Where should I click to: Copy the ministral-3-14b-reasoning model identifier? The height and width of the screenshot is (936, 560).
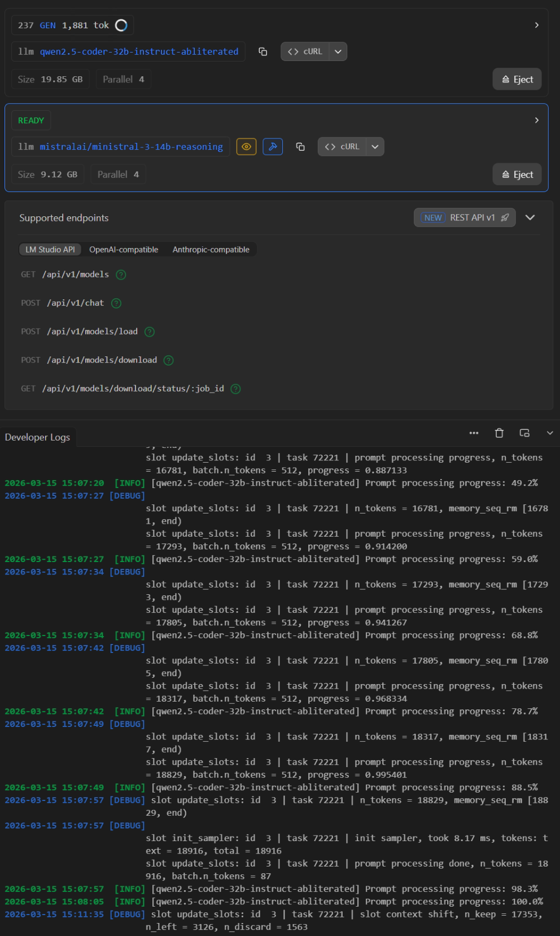coord(300,147)
